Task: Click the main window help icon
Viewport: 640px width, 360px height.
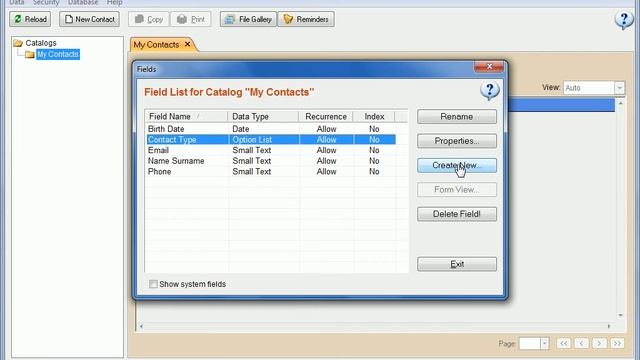Action: pos(624,20)
